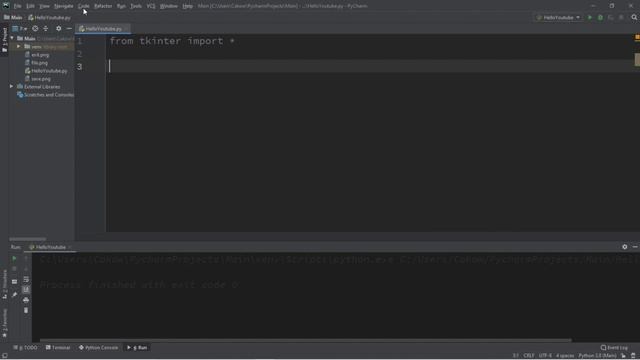
Task: Open the Python Console tool window tab
Action: pos(98,348)
